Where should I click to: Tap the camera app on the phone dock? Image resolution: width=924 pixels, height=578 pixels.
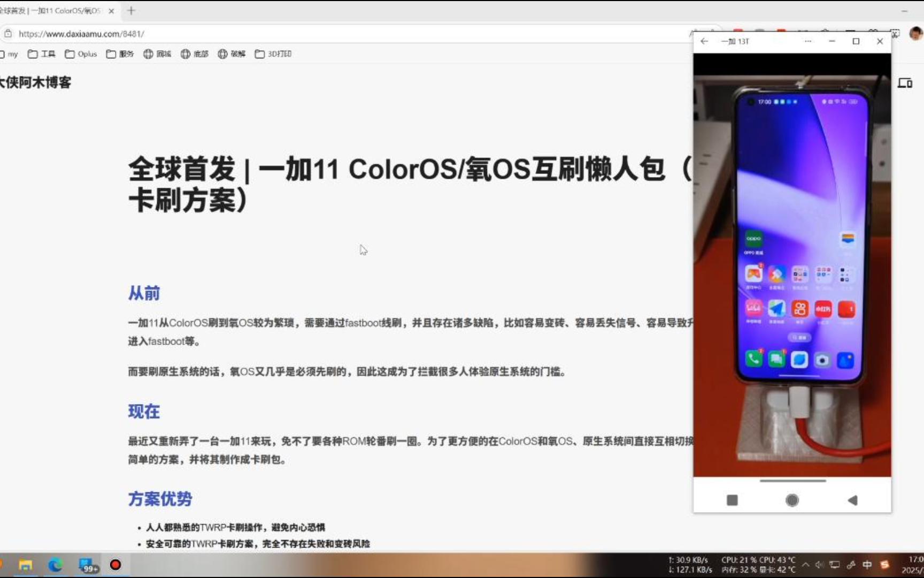(822, 360)
